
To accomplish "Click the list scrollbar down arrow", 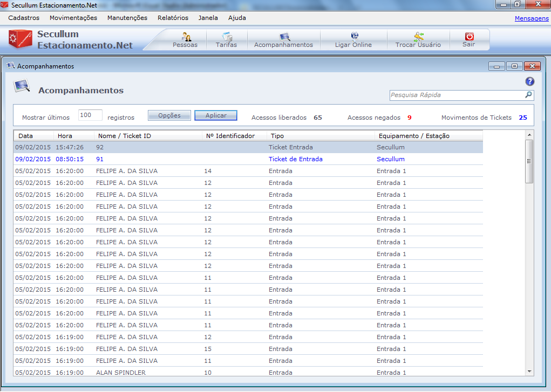I will [x=529, y=372].
